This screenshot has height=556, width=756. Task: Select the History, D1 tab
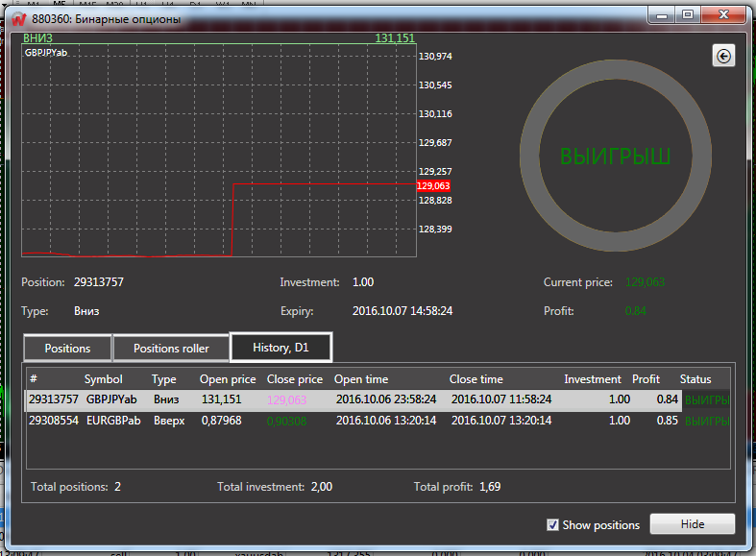(281, 347)
